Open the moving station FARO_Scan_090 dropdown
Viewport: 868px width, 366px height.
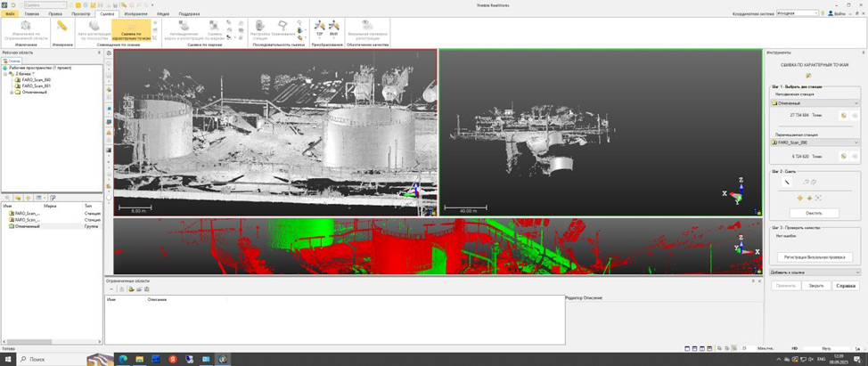tap(856, 142)
